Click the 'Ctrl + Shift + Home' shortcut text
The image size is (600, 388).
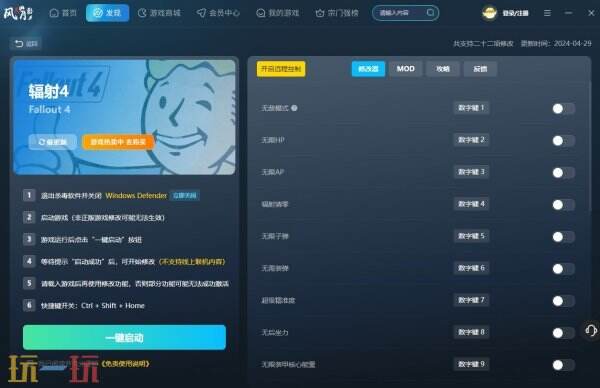tap(113, 306)
